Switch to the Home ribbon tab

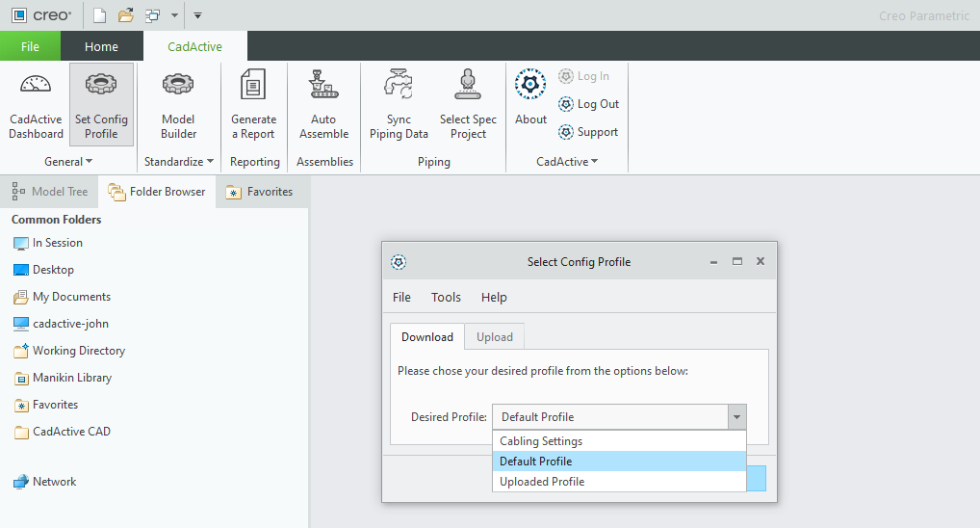point(101,46)
